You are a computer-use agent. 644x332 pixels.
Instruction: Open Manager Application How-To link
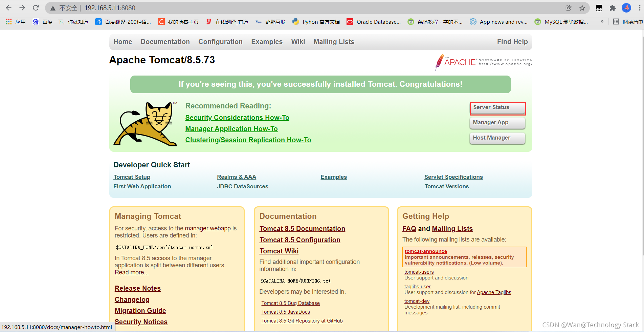click(231, 129)
